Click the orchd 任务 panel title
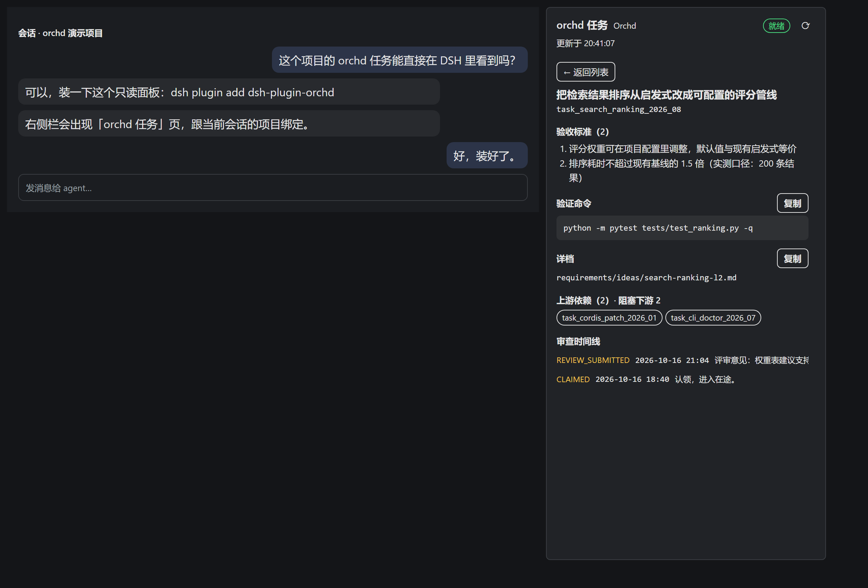 pyautogui.click(x=582, y=25)
